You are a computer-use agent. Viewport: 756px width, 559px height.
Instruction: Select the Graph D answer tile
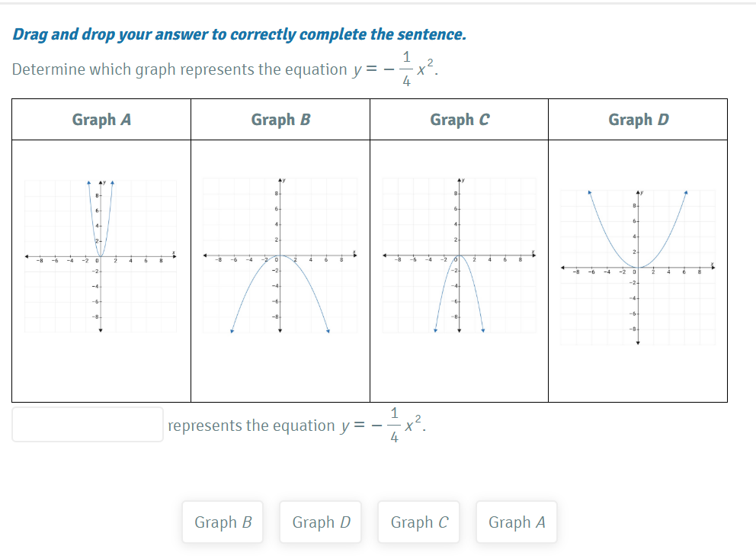(321, 522)
